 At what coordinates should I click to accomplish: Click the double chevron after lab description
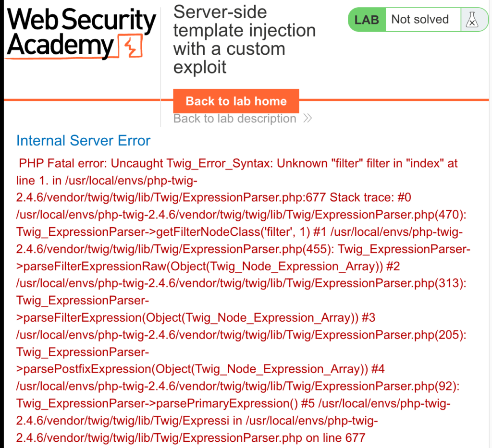pos(307,118)
